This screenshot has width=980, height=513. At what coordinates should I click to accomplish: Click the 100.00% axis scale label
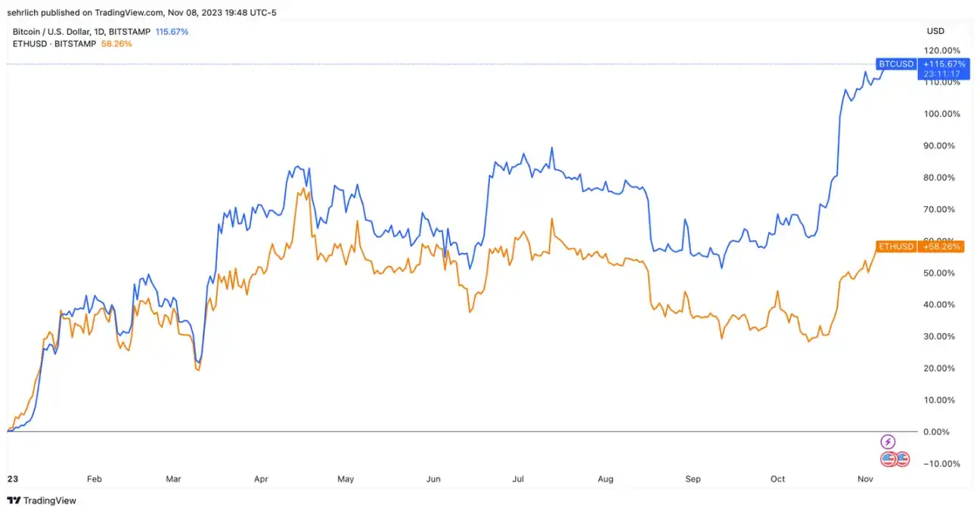point(941,114)
